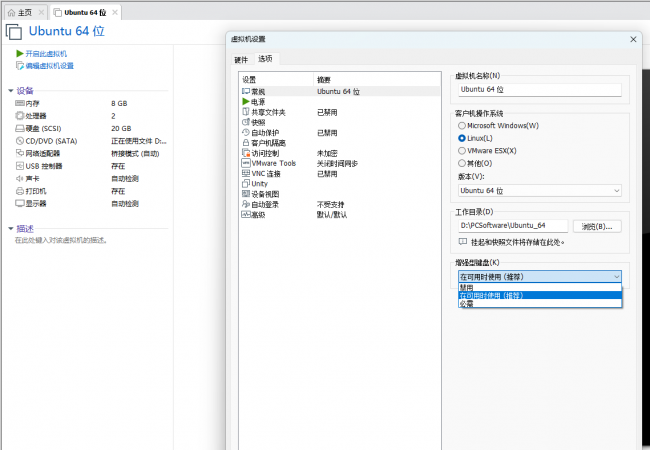650x450 pixels.
Task: Choose 必需 in the keyboard dropdown list
Action: coord(540,303)
